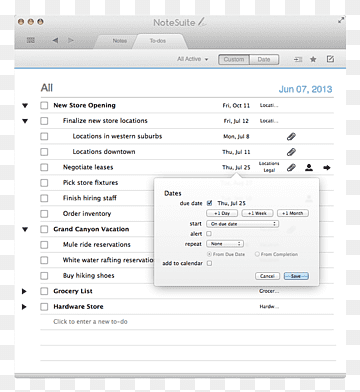The height and width of the screenshot is (392, 360).
Task: Click to enter a new to-do
Action: pos(90,322)
